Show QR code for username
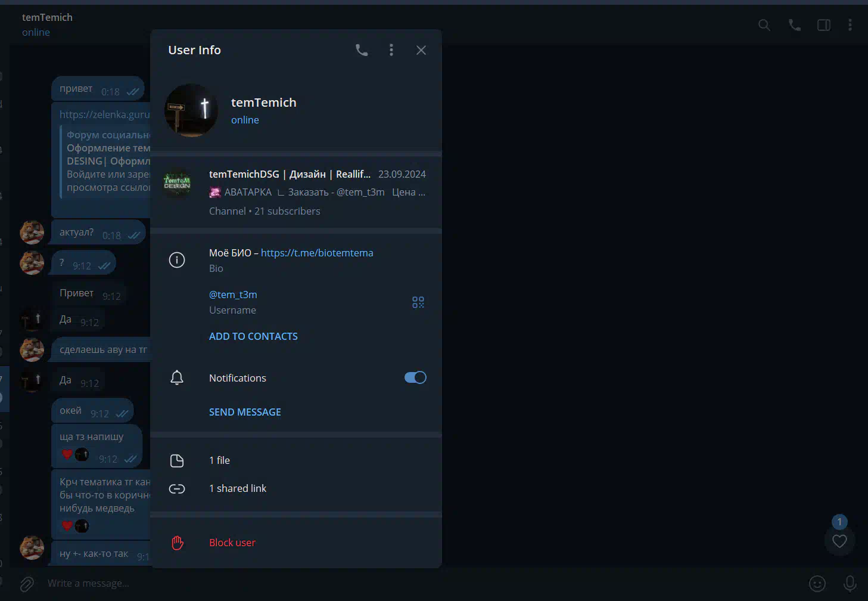The width and height of the screenshot is (868, 601). pos(418,302)
